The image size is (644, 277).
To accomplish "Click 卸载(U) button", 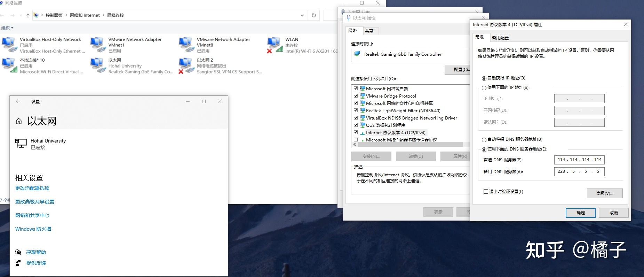I will click(416, 156).
